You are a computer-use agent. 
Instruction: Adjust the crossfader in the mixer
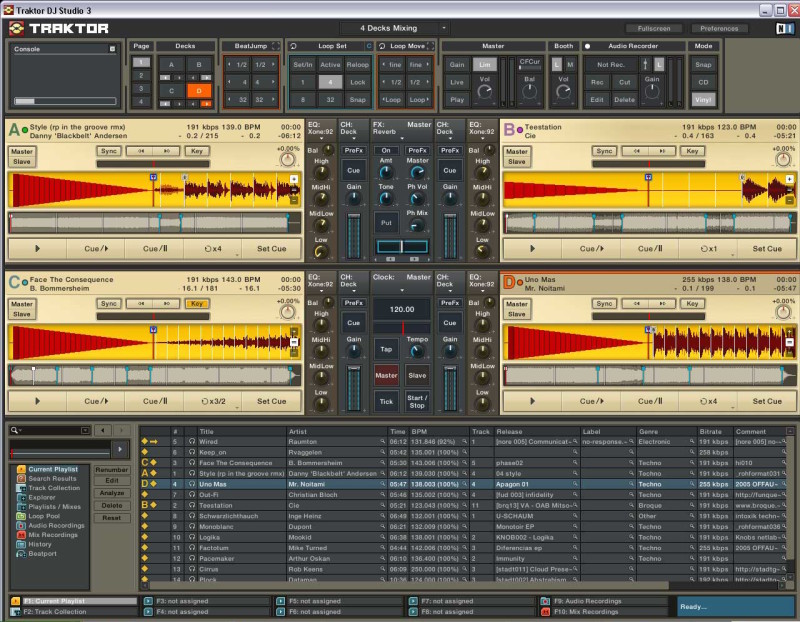point(400,247)
